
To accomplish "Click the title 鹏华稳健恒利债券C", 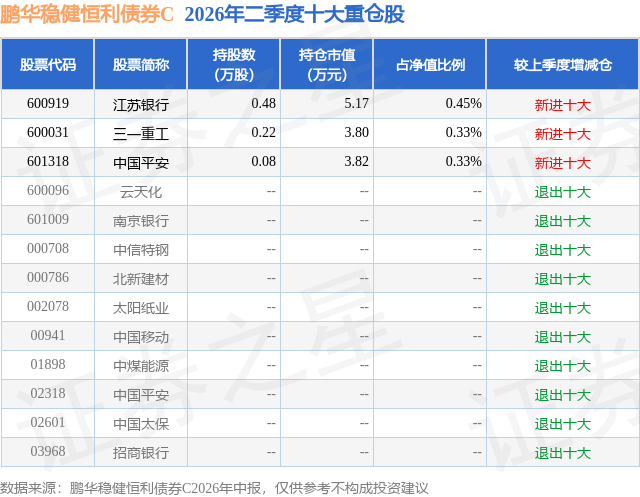I will [x=87, y=14].
